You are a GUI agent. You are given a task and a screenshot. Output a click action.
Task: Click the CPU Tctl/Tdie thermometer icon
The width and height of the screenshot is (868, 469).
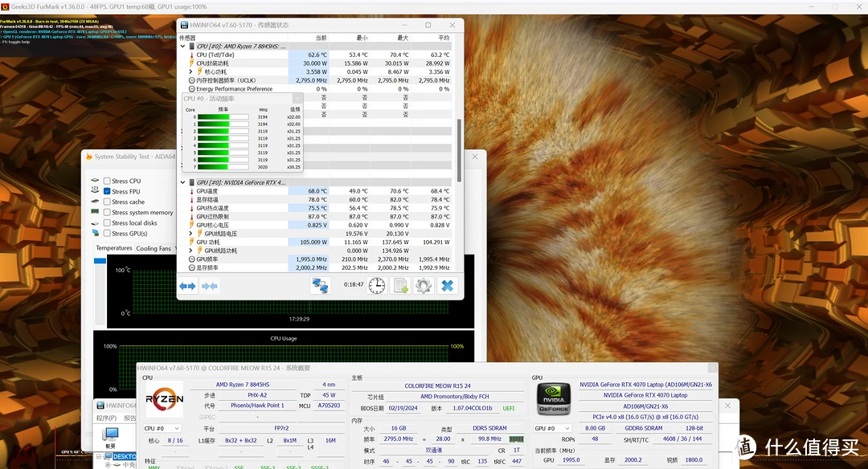point(191,55)
